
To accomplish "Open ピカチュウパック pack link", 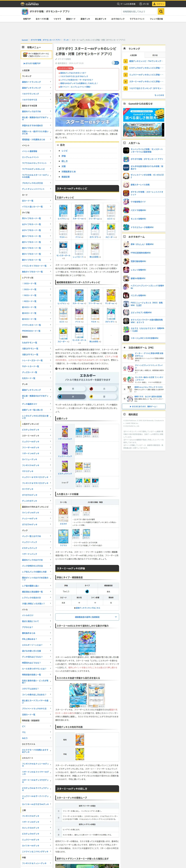I will pos(65,473).
